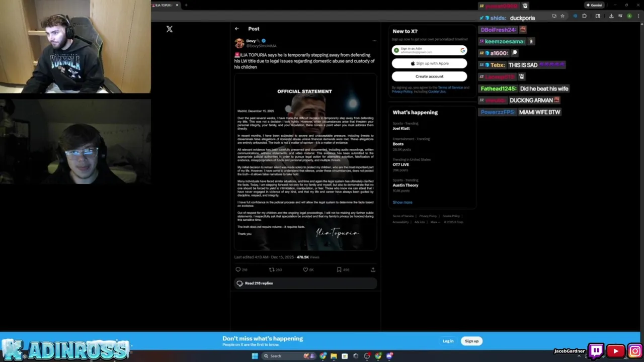The width and height of the screenshot is (644, 362).
Task: Click YouTube logo overlay icon
Action: [615, 350]
